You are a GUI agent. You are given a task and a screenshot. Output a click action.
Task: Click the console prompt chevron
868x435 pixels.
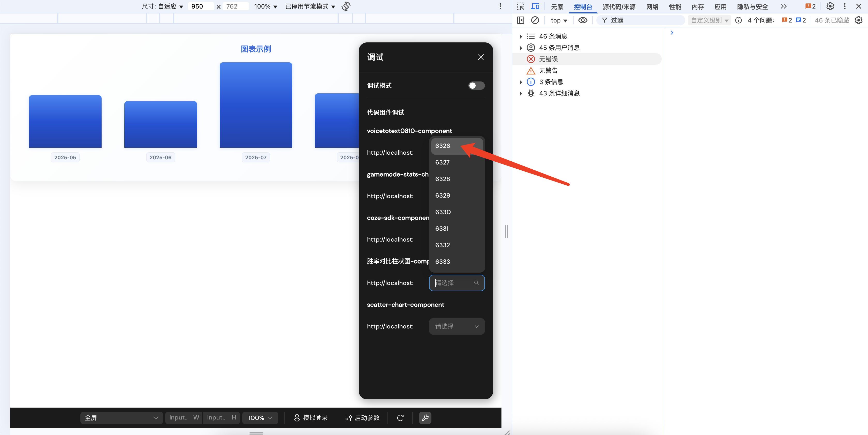672,32
